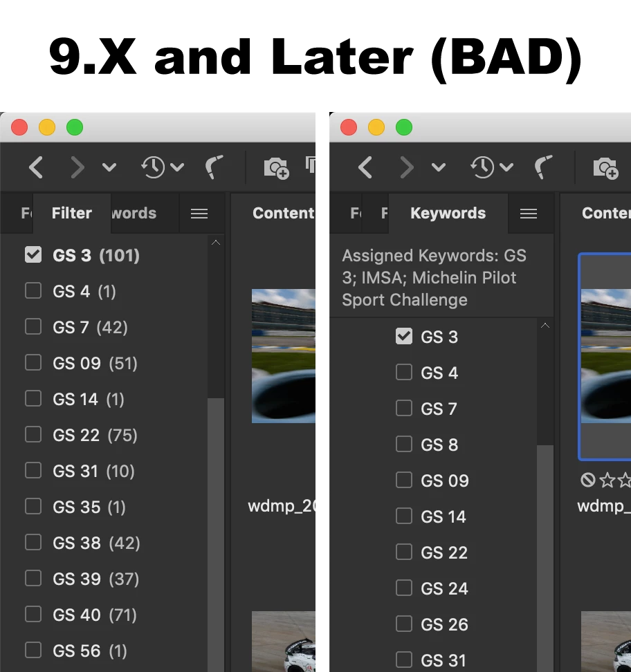Assign GS 4 keyword

point(403,373)
